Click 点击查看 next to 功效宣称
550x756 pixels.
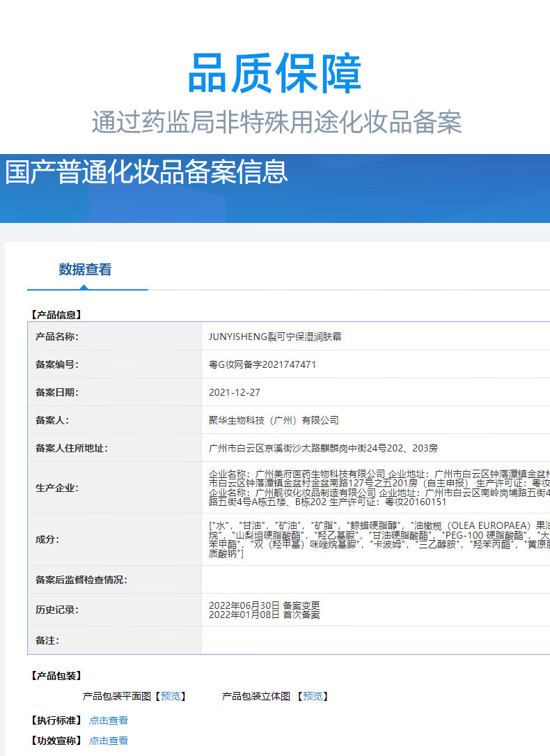[x=109, y=741]
